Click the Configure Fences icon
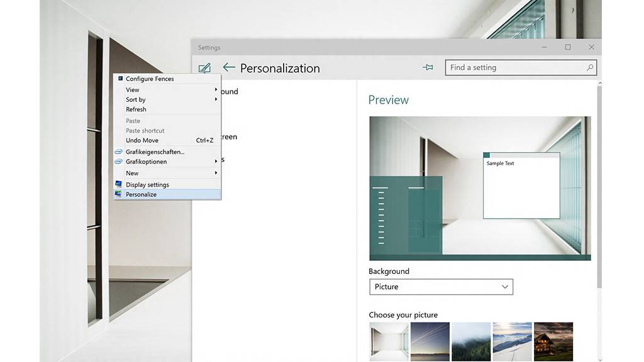Viewport: 644px width, 362px height. click(x=120, y=79)
